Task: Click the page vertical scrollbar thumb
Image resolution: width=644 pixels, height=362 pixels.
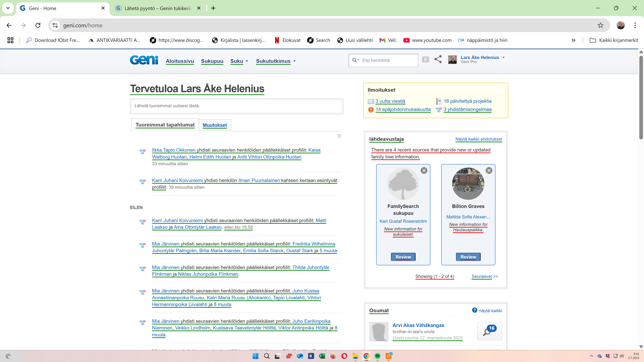Action: coord(641,97)
